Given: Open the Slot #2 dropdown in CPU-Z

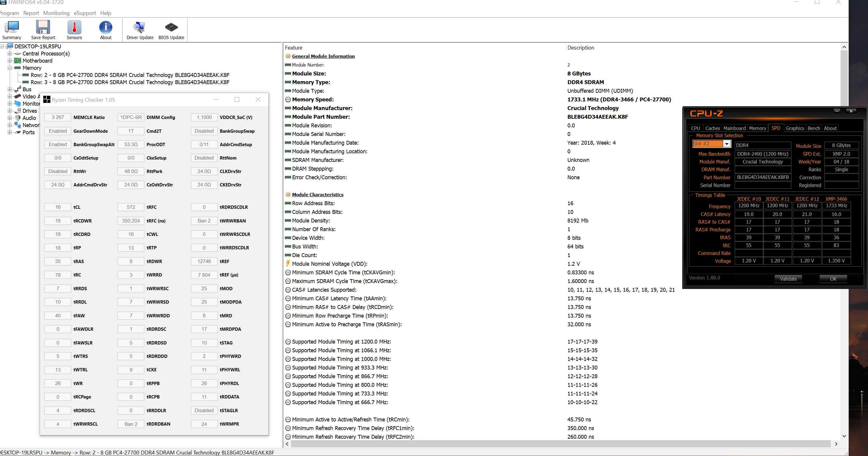Looking at the screenshot, I should tap(727, 144).
